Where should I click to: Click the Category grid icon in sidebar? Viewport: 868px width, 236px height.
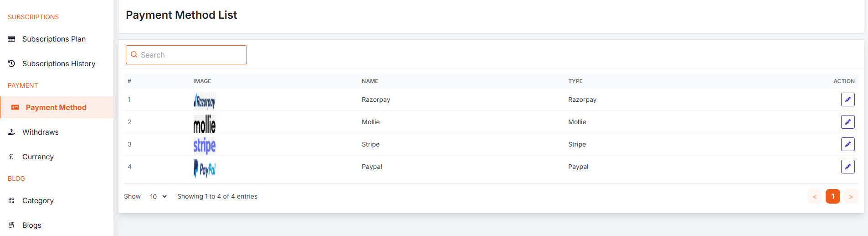(x=11, y=200)
